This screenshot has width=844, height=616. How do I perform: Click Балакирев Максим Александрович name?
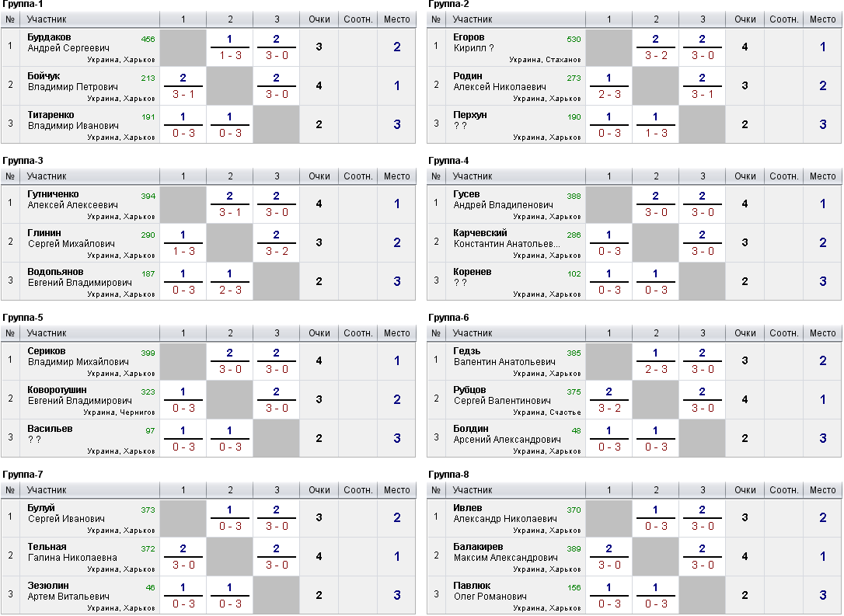[505, 552]
